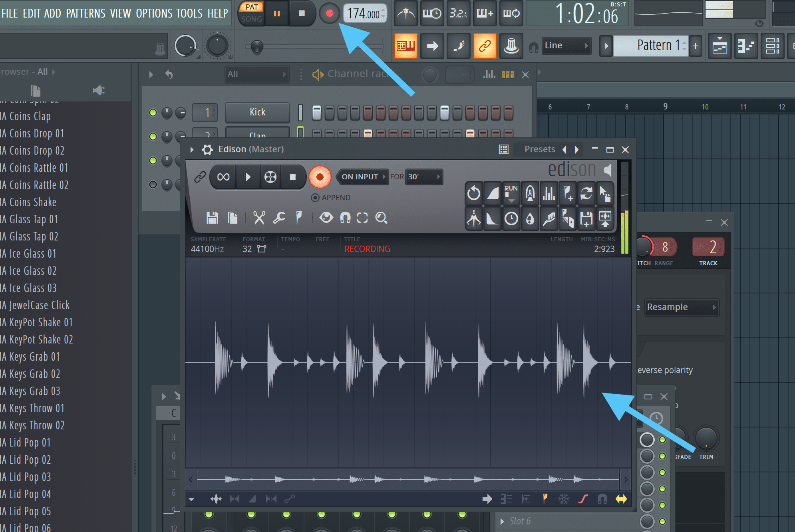Pause playback in the top transport
Image resolution: width=795 pixels, height=532 pixels.
pos(276,13)
